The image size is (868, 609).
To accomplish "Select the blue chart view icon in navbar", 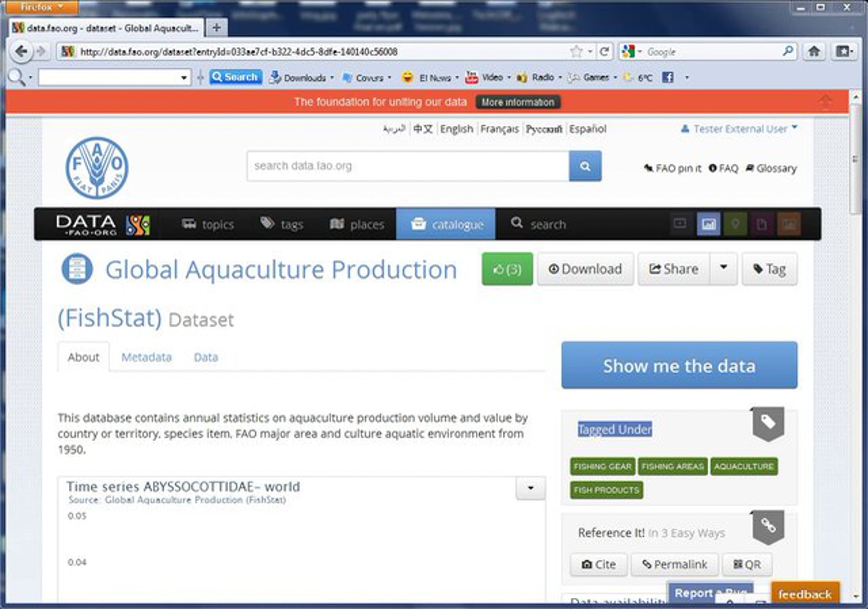I will point(709,224).
